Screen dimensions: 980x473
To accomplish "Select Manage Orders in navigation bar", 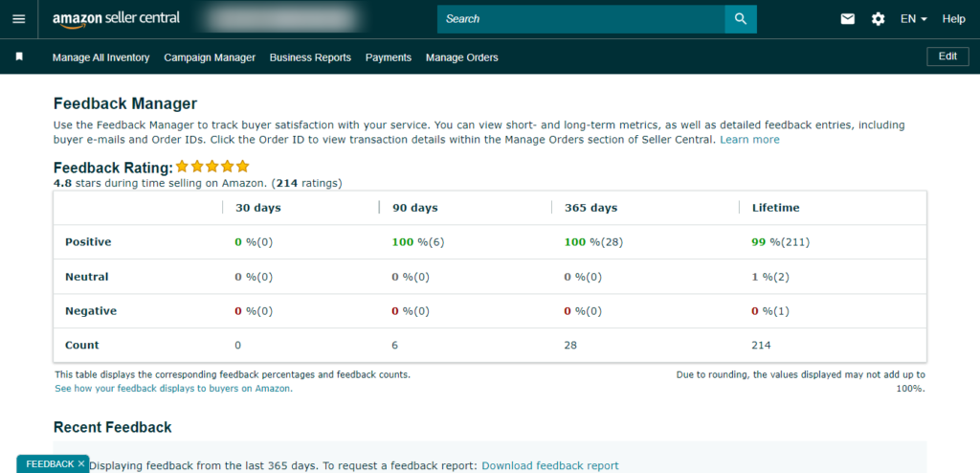I will pos(461,57).
